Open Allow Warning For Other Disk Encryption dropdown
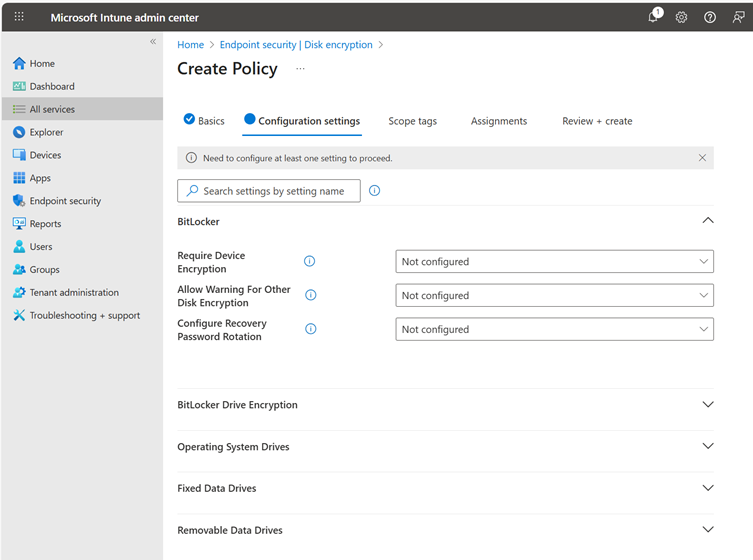The width and height of the screenshot is (753, 560). pos(554,296)
